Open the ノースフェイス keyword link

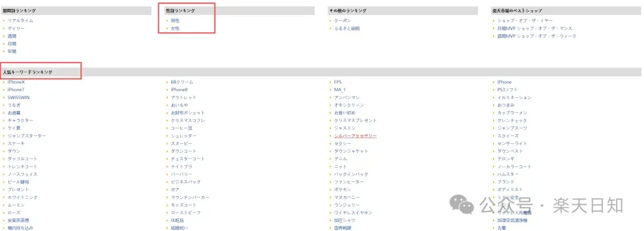[x=22, y=174]
